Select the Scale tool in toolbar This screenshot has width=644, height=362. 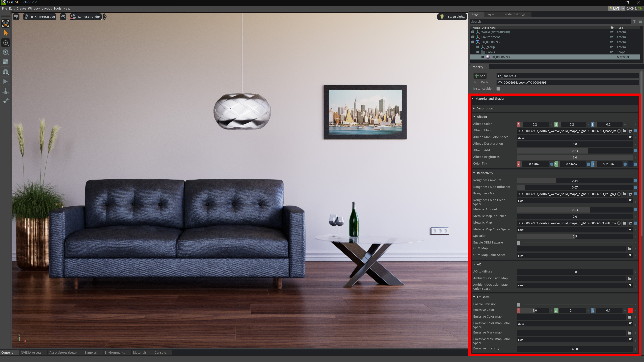6,62
